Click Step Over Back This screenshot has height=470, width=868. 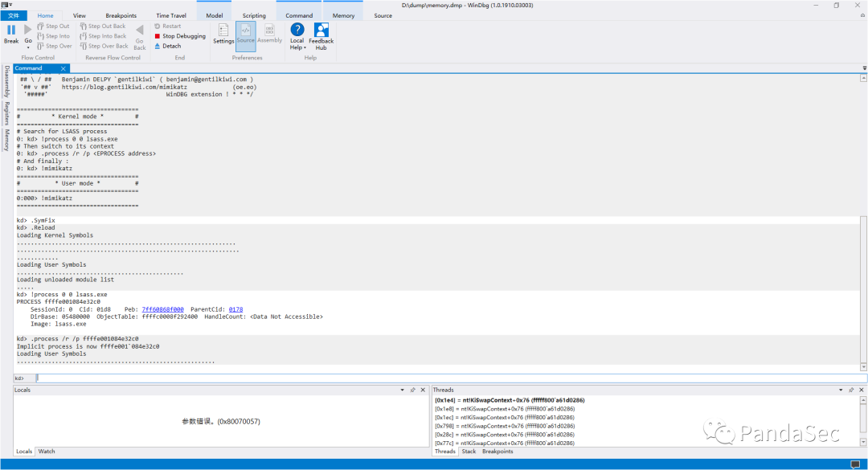(104, 46)
